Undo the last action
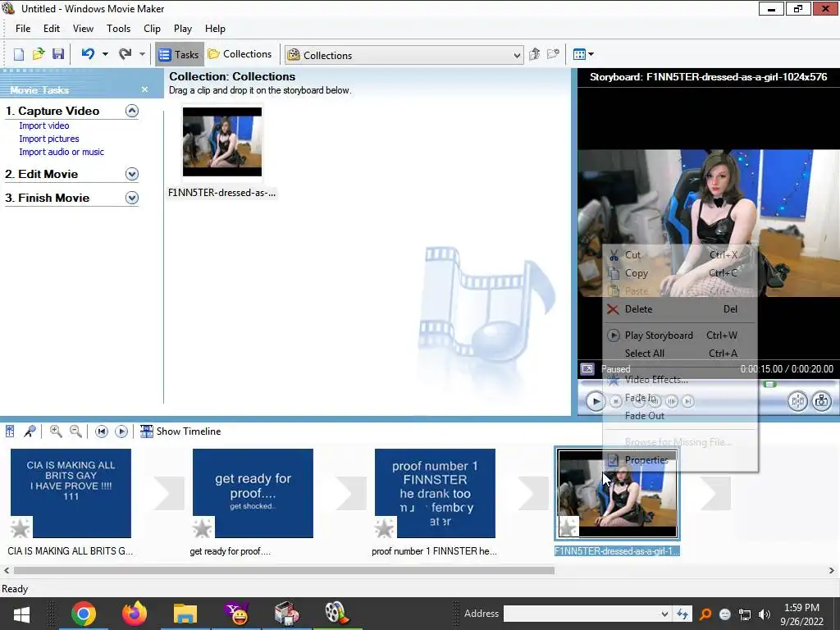 (x=89, y=54)
